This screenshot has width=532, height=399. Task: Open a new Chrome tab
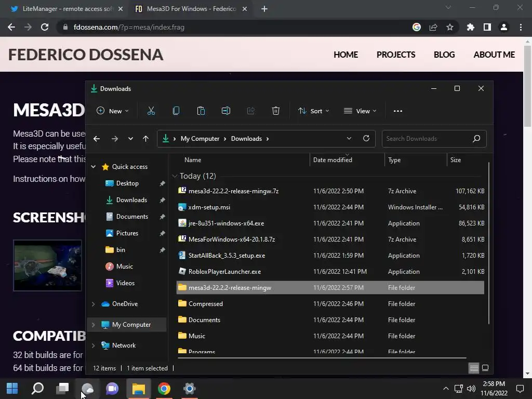264,9
